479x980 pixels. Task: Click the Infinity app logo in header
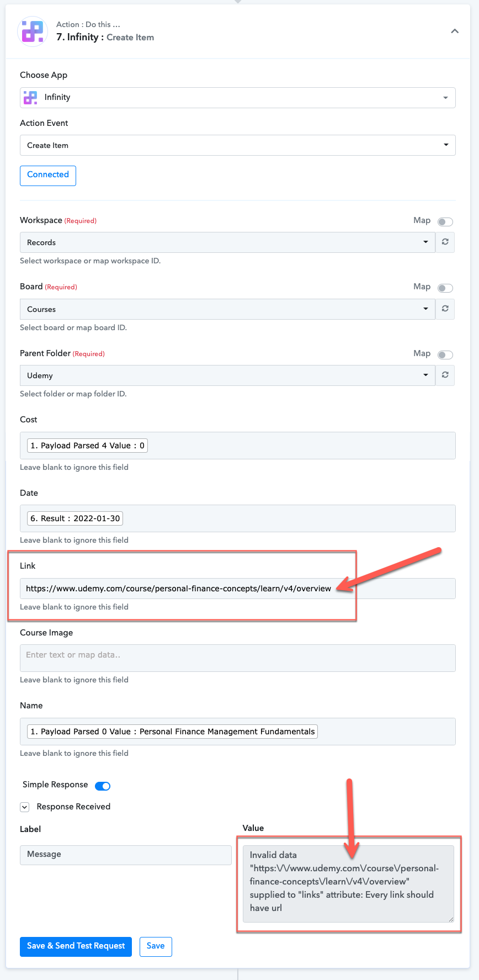point(33,31)
